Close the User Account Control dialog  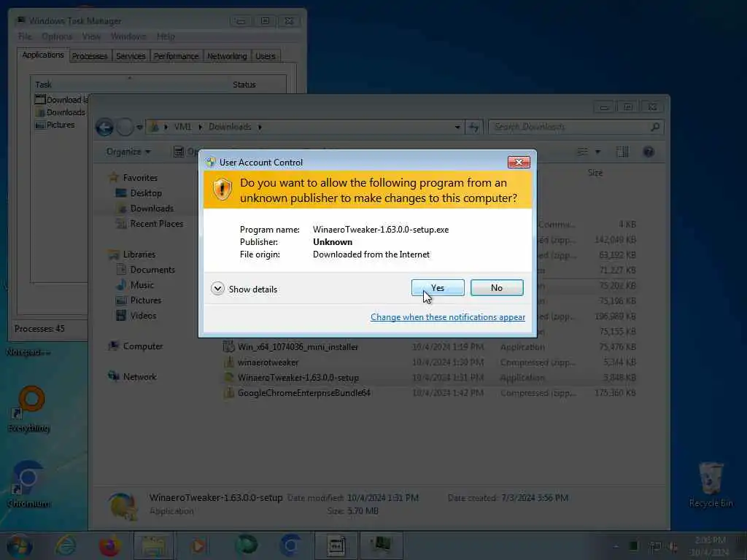519,163
